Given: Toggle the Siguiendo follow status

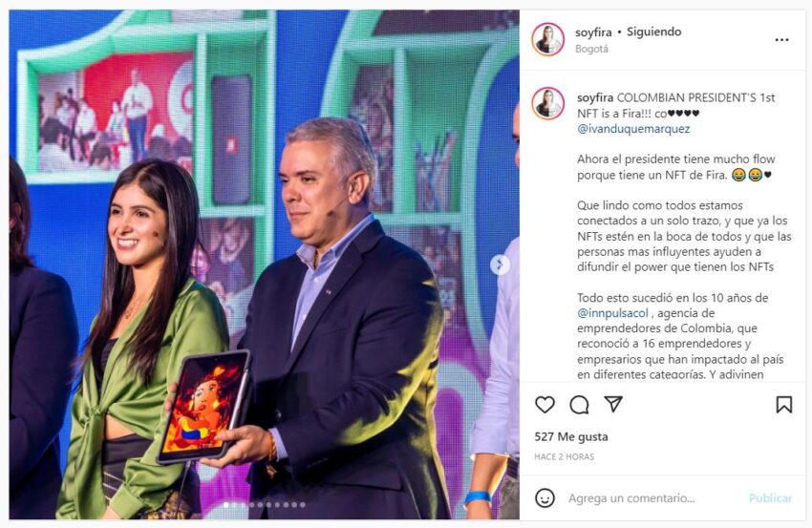Looking at the screenshot, I should click(654, 32).
